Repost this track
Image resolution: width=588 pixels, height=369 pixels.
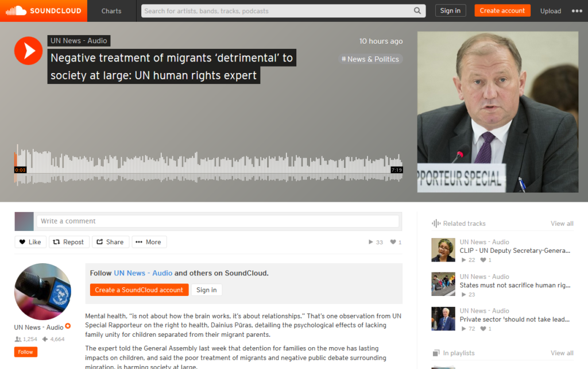[x=69, y=242]
